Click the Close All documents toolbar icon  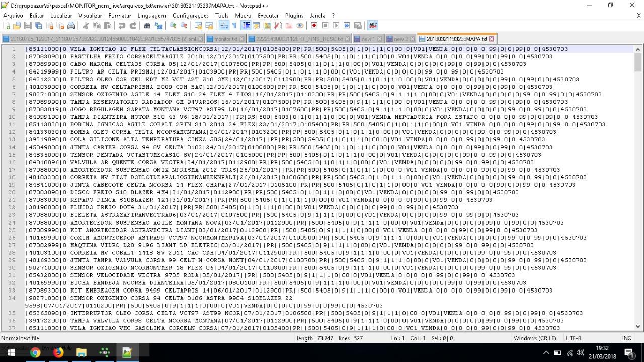click(60, 26)
